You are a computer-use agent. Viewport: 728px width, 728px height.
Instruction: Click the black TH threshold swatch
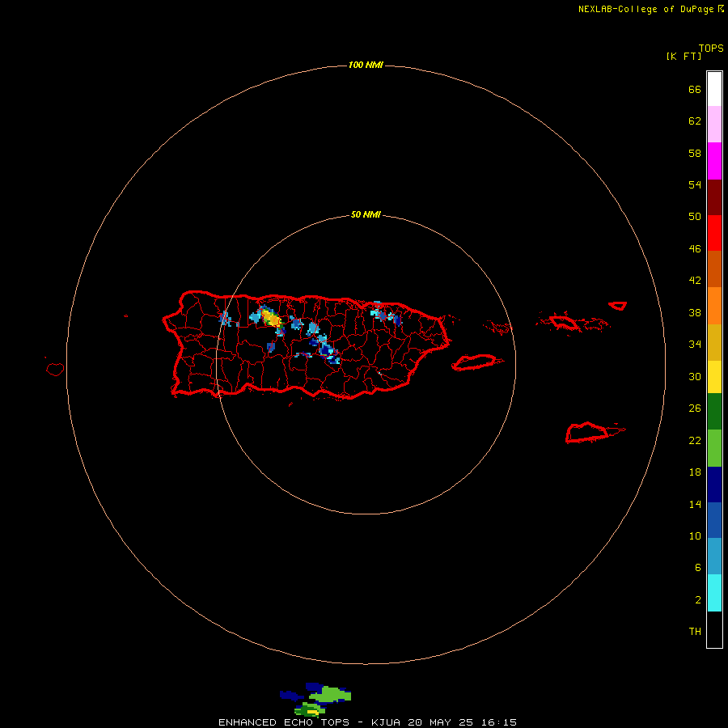(714, 629)
